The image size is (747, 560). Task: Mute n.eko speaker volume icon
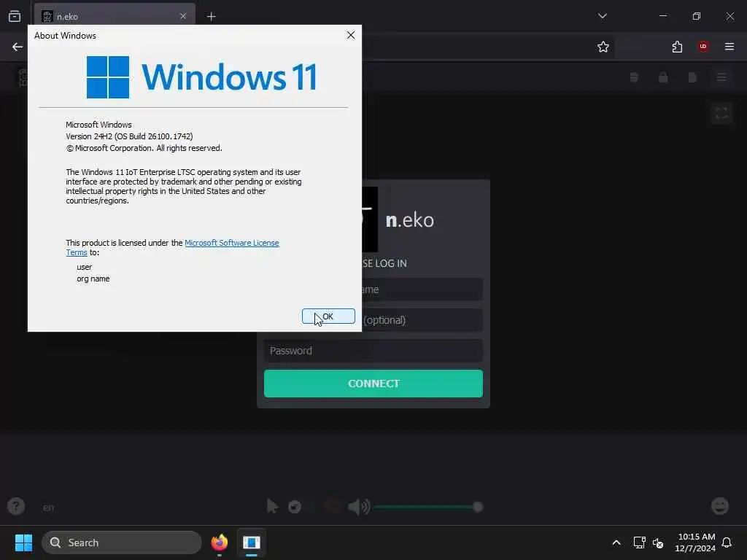pyautogui.click(x=358, y=507)
